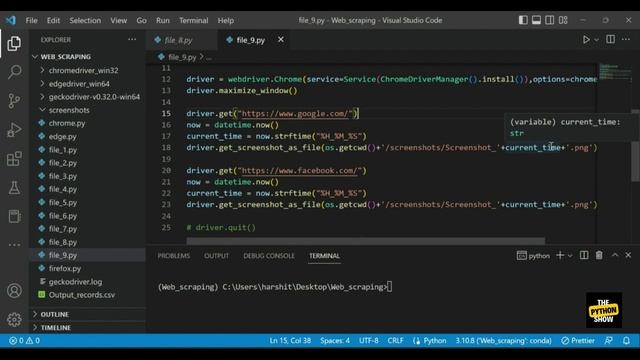The height and width of the screenshot is (360, 640).
Task: Open the launch profile dropdown beside new terminal
Action: [x=570, y=256]
